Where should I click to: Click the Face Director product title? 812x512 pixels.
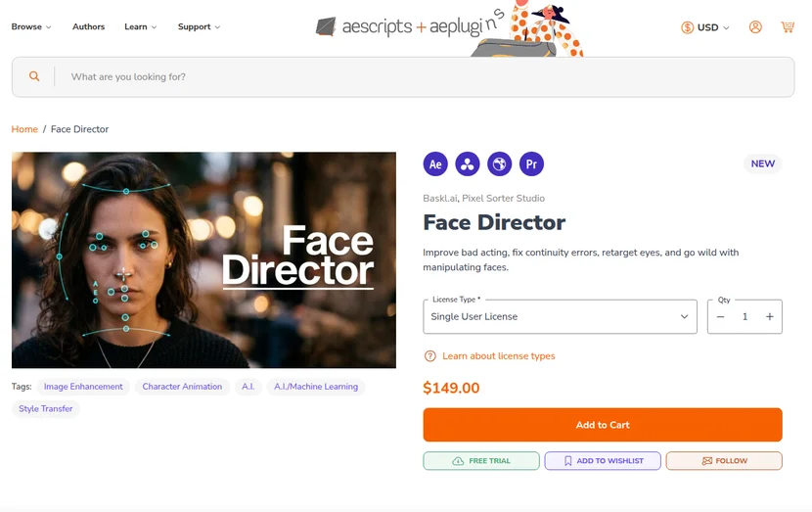(494, 223)
